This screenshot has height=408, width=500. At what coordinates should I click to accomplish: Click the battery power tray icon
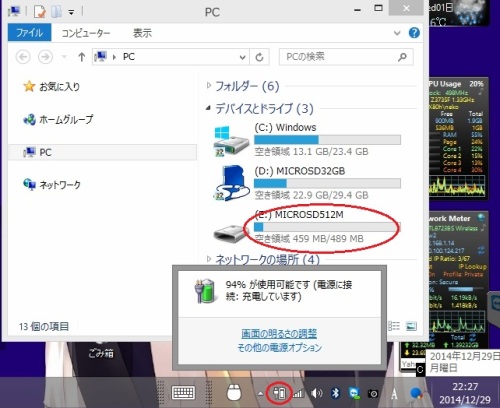[x=279, y=393]
